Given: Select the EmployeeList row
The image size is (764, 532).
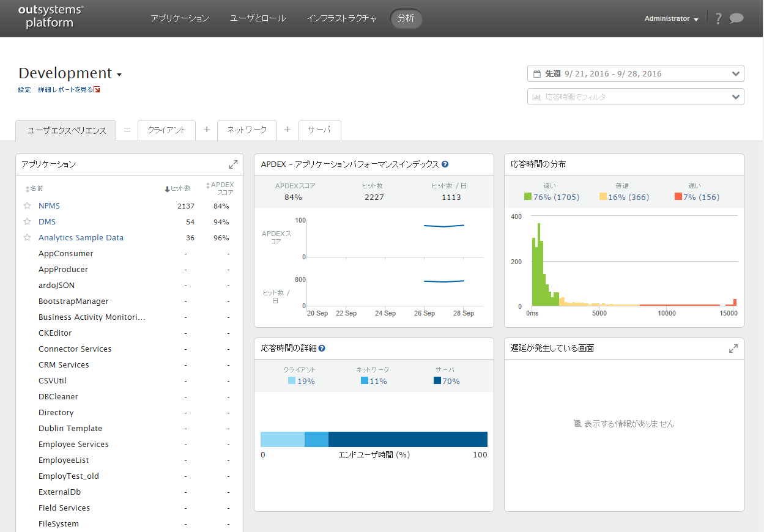Looking at the screenshot, I should pyautogui.click(x=130, y=460).
